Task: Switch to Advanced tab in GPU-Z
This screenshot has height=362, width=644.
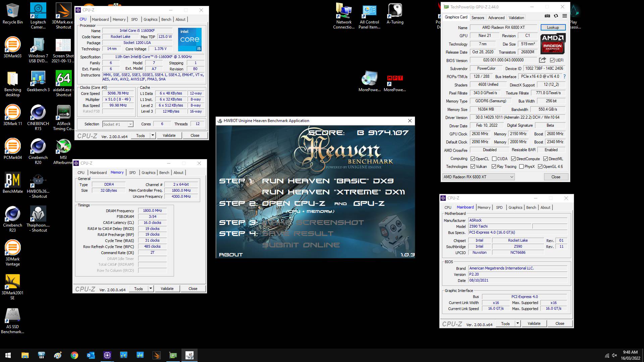Action: tap(496, 18)
